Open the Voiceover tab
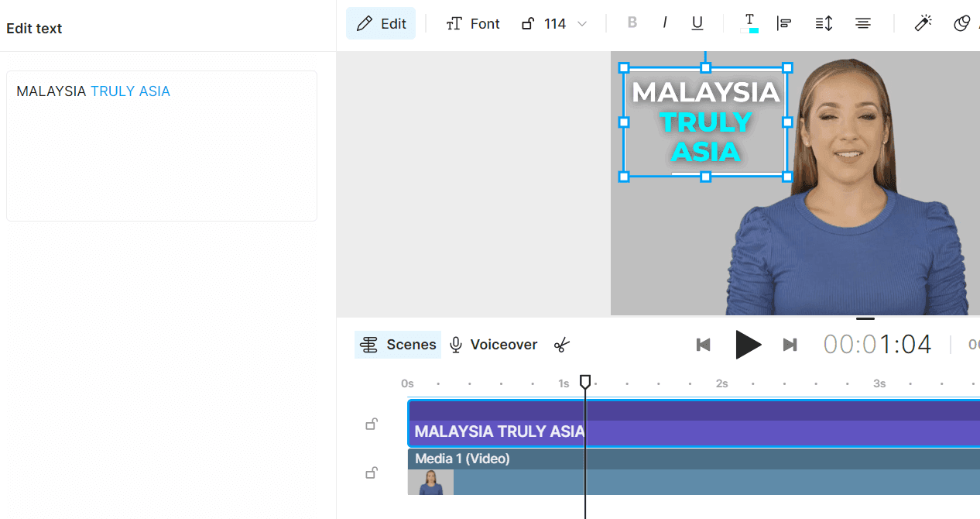The height and width of the screenshot is (519, 980). point(494,345)
